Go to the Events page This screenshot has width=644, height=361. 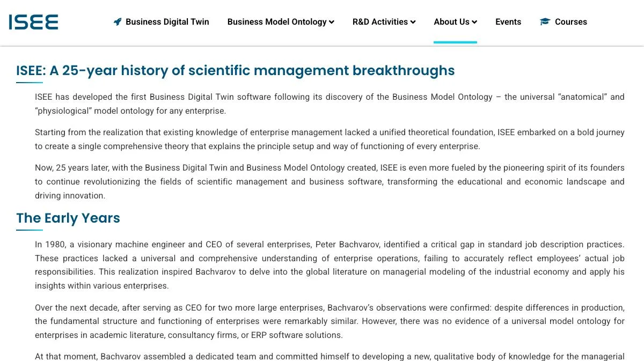pos(508,22)
